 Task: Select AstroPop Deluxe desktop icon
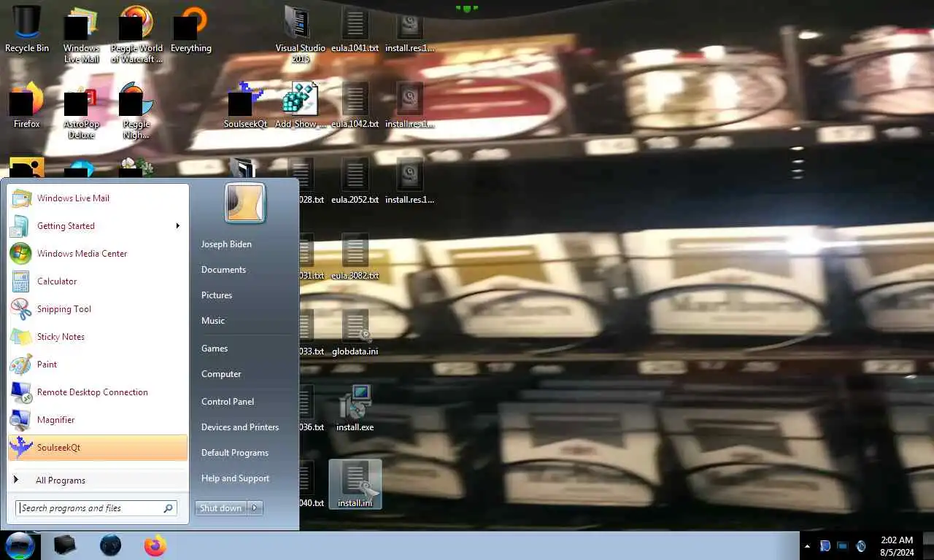click(x=81, y=112)
